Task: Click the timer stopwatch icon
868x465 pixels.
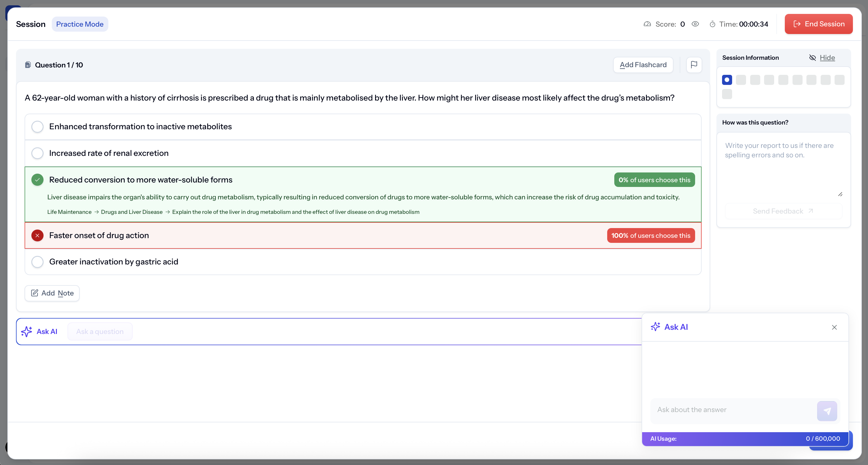Action: [x=712, y=24]
